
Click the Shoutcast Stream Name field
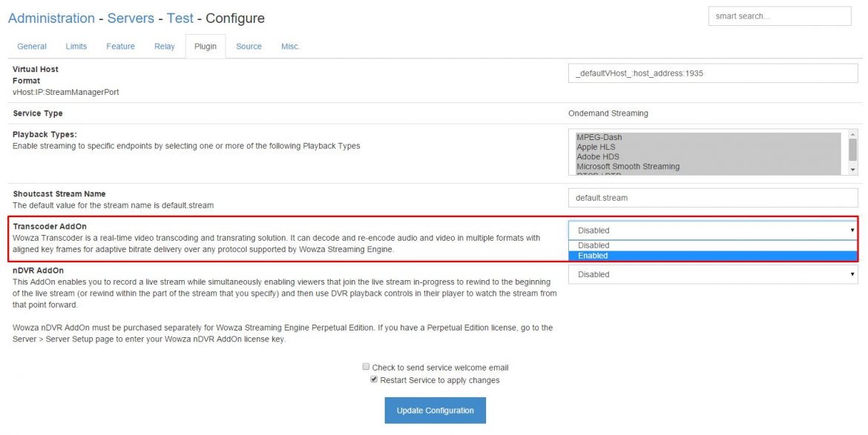point(712,198)
